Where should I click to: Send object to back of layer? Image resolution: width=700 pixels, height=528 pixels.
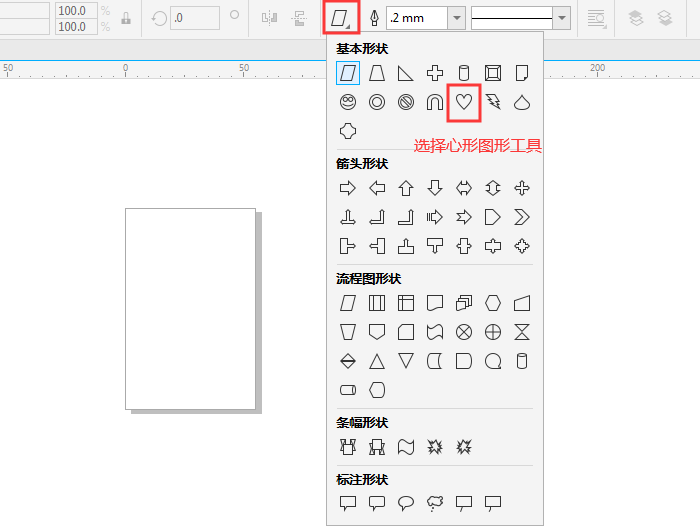665,18
